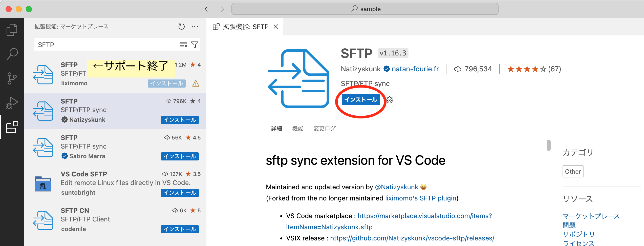Select the liximomo SFTP list item
Image resolution: width=644 pixels, height=246 pixels.
pos(115,74)
